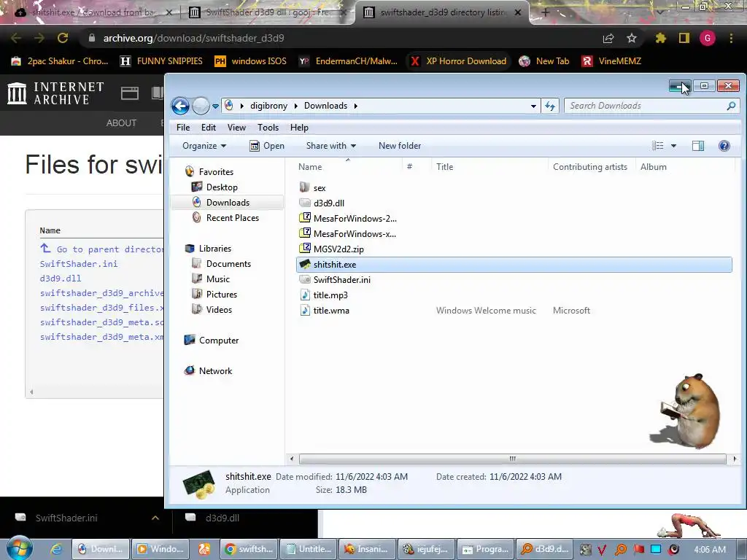Open the View menu
This screenshot has height=560, width=747.
(236, 128)
